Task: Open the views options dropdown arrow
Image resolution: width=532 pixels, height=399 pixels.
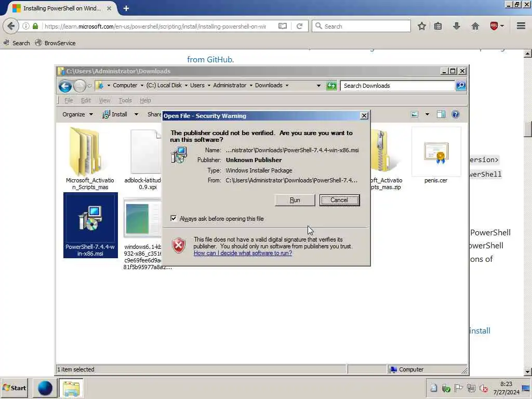Action: pyautogui.click(x=427, y=114)
